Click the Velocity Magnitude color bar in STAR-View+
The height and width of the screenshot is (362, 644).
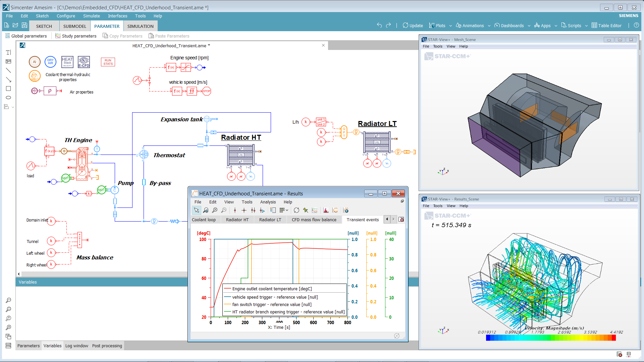[550, 338]
